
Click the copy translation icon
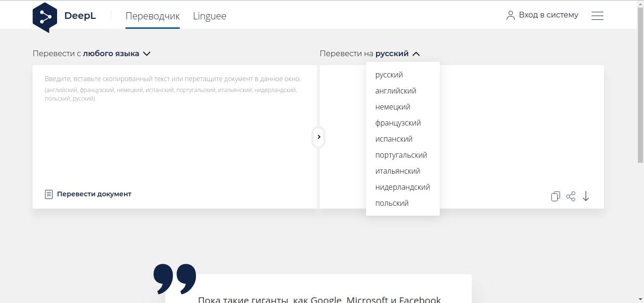[x=555, y=196]
